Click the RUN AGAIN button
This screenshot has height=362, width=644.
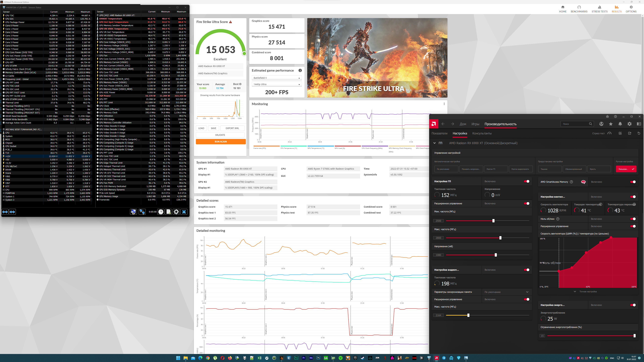point(221,142)
